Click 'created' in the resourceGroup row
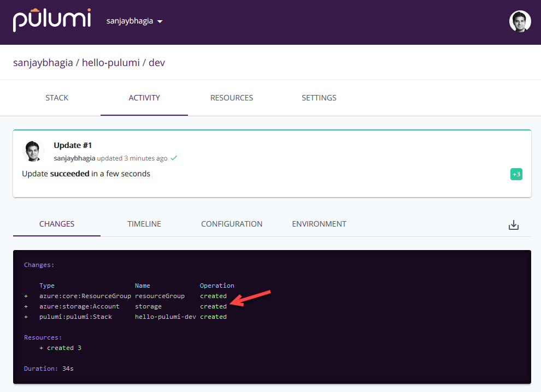 [x=213, y=296]
